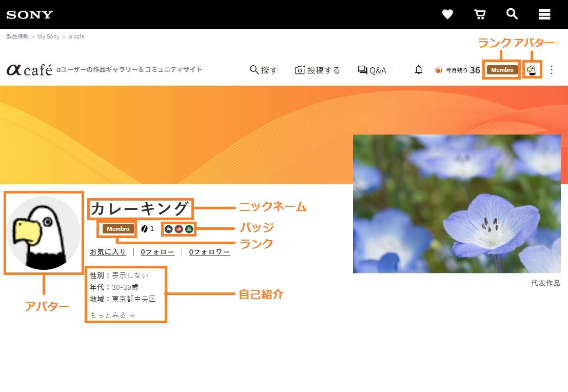Select the α cafe breadcrumb item
This screenshot has height=392, width=568.
click(76, 36)
